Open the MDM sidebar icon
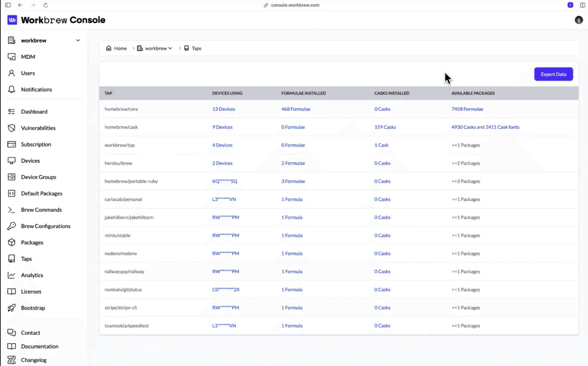The width and height of the screenshot is (588, 366). click(11, 57)
